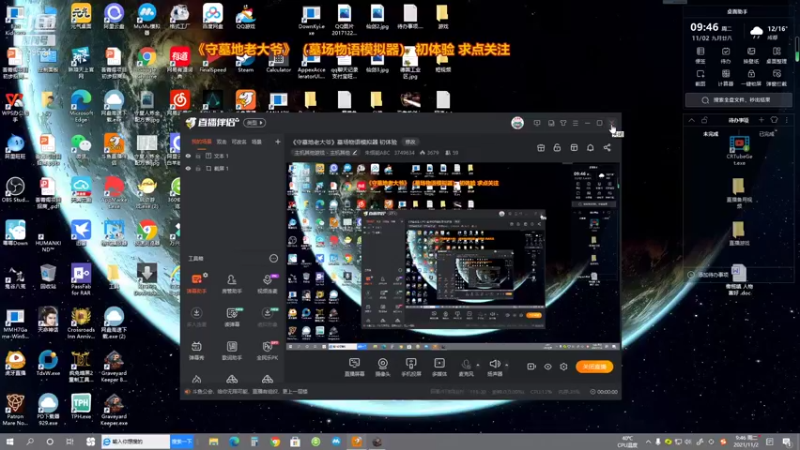Edit the stream category pencil icon
The image size is (800, 450).
(x=355, y=153)
